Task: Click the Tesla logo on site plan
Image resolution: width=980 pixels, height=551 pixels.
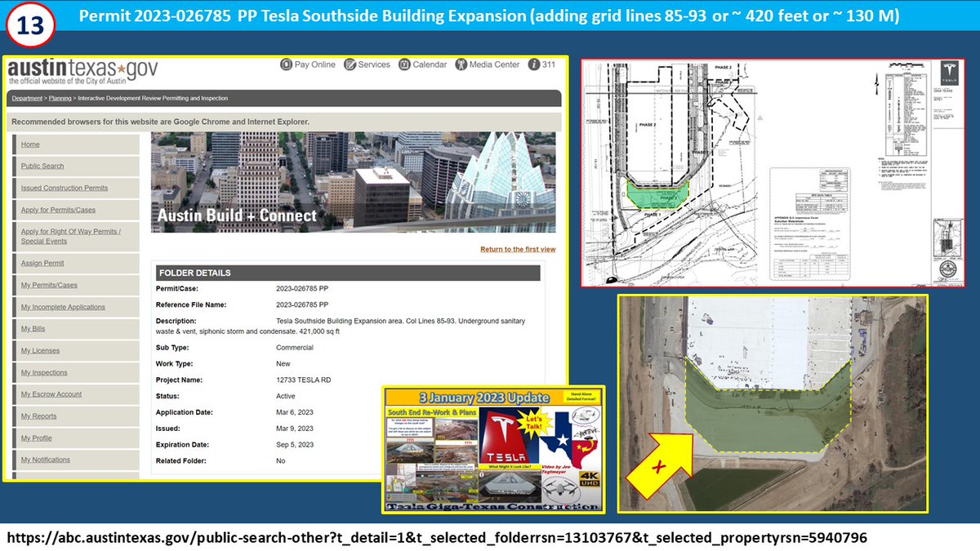Action: (x=948, y=73)
